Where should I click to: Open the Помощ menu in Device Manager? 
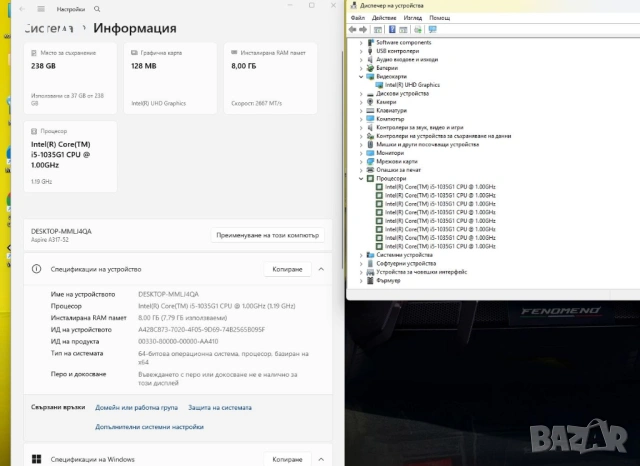[440, 18]
